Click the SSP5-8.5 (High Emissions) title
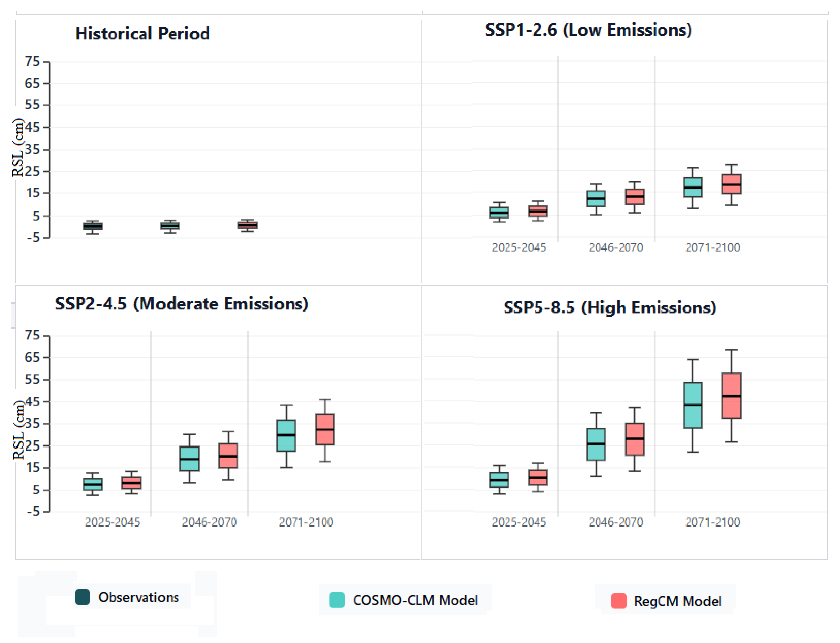840x643 pixels. (610, 307)
